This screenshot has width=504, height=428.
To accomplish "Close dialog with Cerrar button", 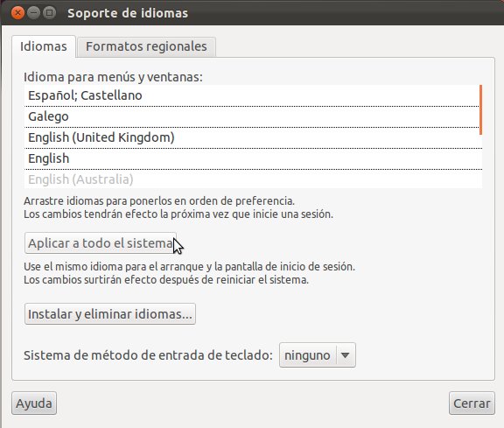I will (x=472, y=403).
